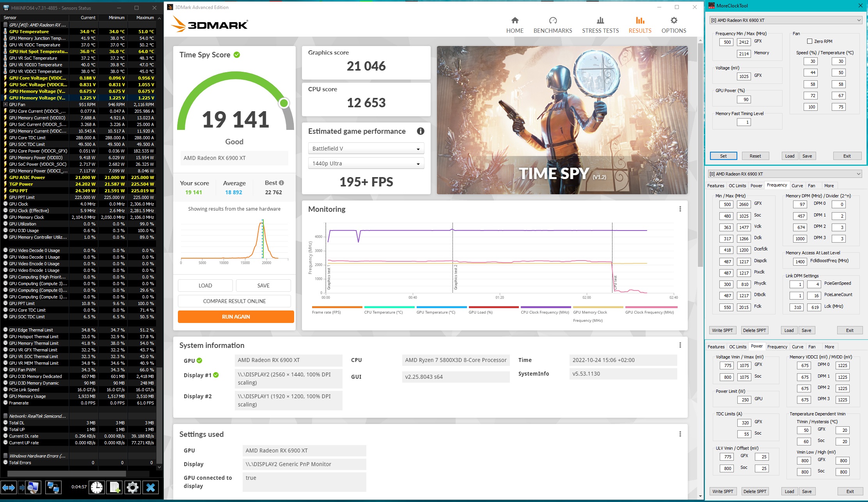Expand top AMD Radeon RX 6900 XT selector
Screen dimensions: 868x502
click(785, 20)
